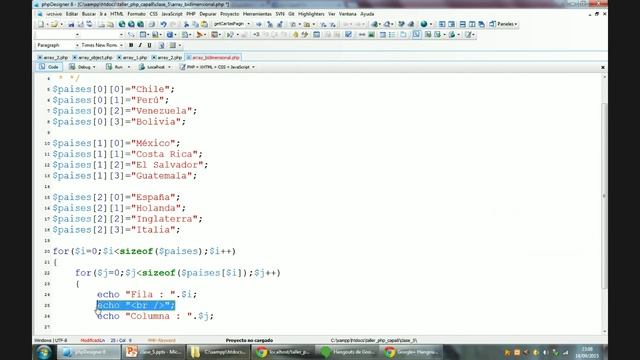Open the Editar menu
This screenshot has height=360, width=640.
(x=72, y=14)
